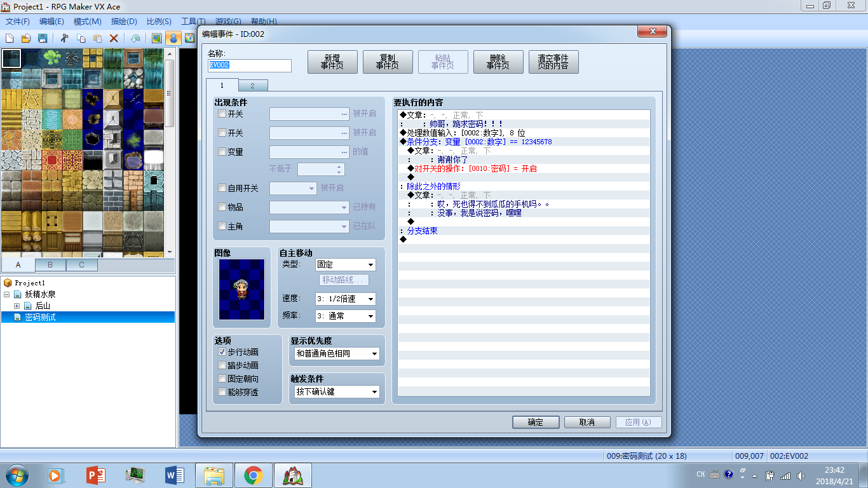Enable the 主角 condition checkbox

tap(222, 226)
